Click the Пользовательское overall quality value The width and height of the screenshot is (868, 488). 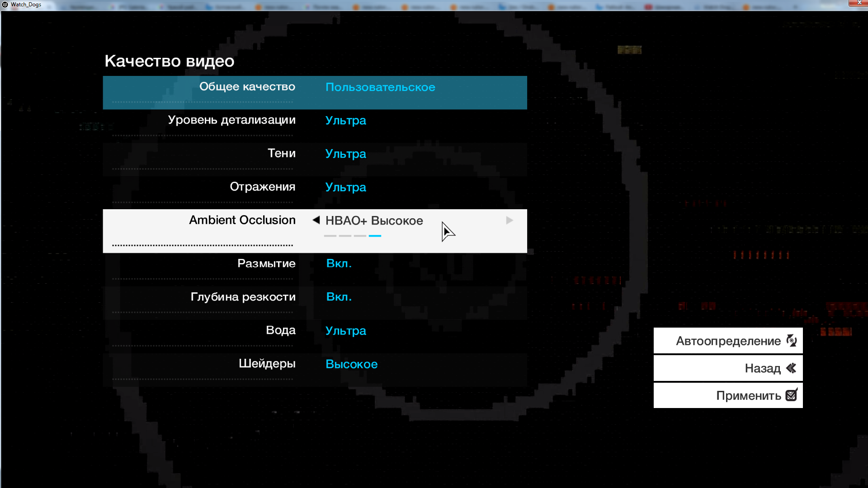pos(380,87)
